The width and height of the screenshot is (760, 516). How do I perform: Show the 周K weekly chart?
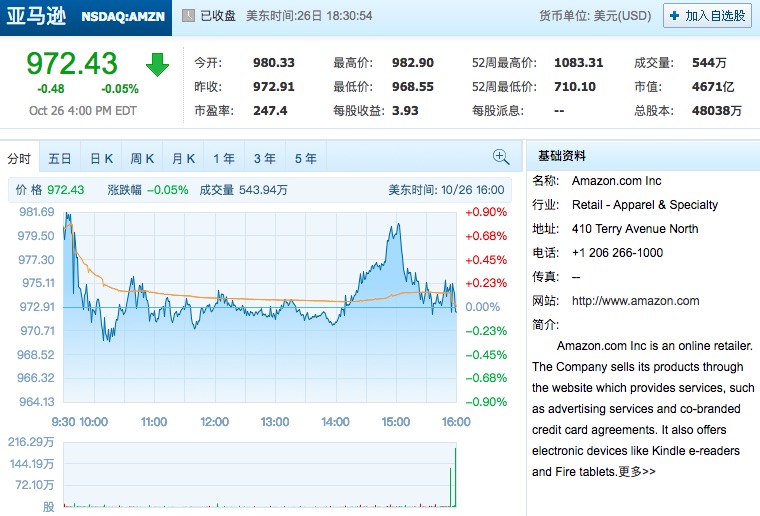point(142,159)
